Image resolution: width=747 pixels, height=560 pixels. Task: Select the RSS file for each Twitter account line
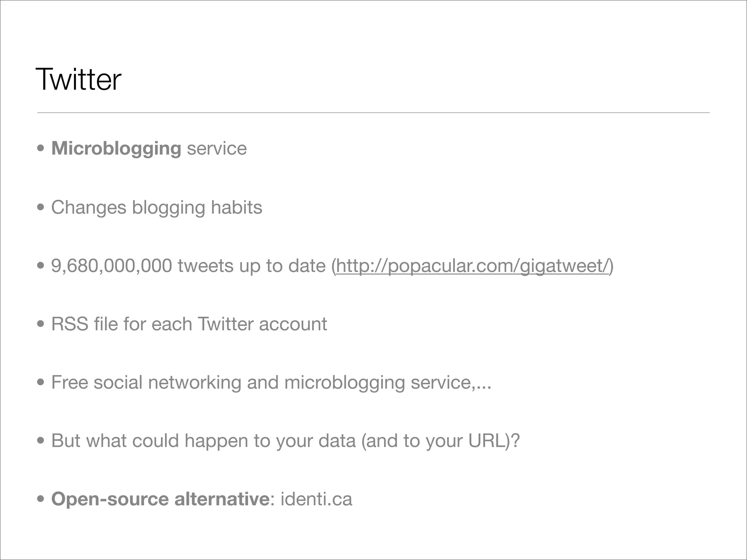pyautogui.click(x=189, y=324)
